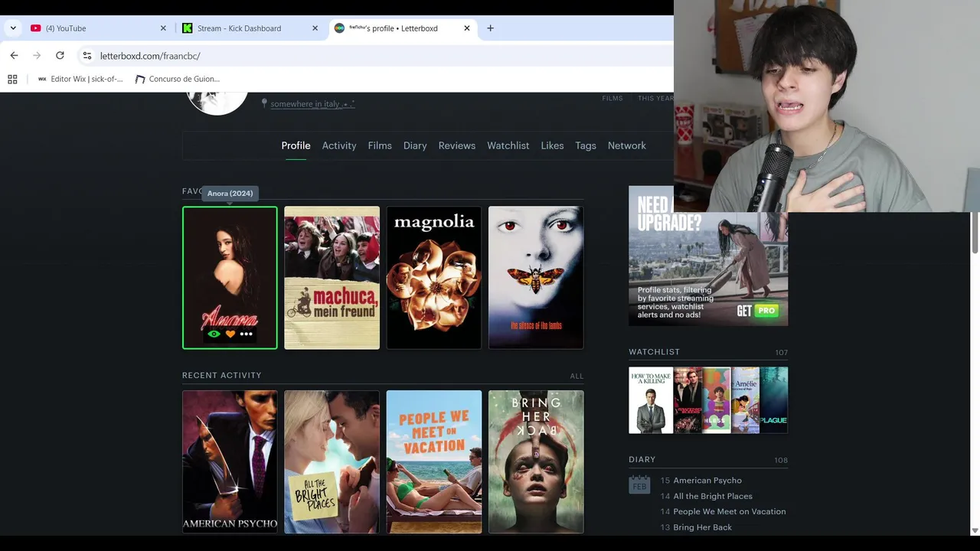Open a new browser tab
The height and width of the screenshot is (551, 980).
(x=490, y=28)
